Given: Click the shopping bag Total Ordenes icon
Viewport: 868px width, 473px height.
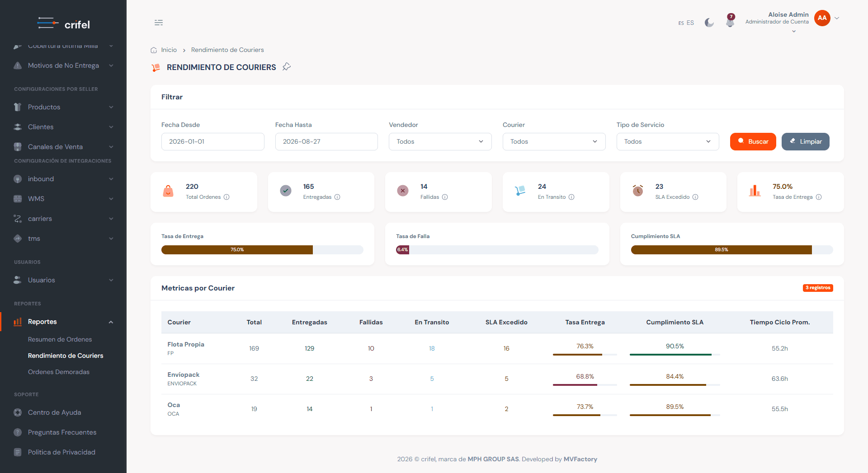Looking at the screenshot, I should 168,191.
